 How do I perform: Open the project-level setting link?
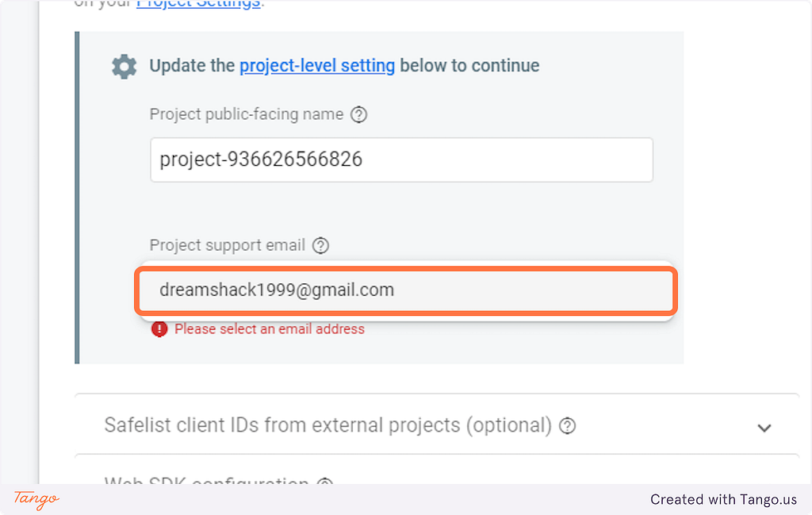pos(317,66)
